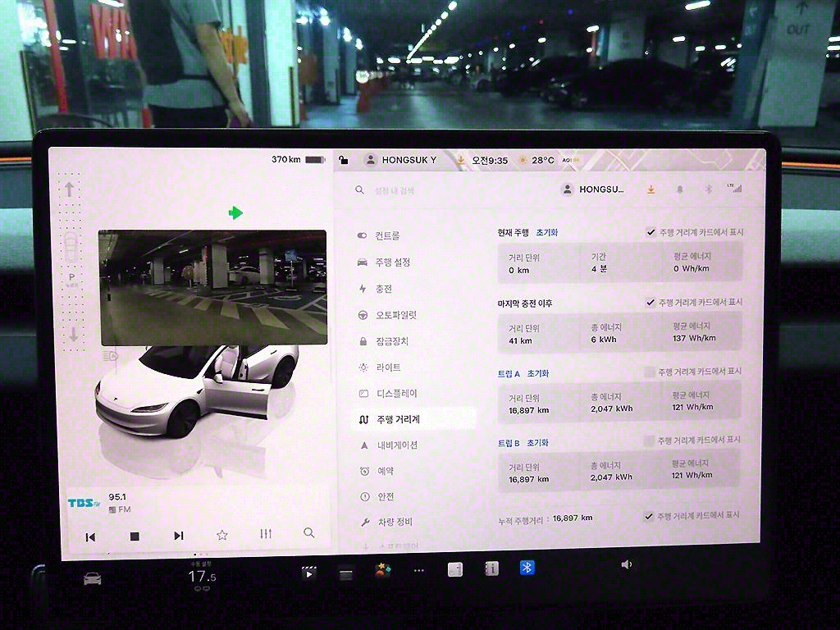The image size is (840, 630).
Task: Tap the battery icon beside 370 km
Action: coord(315,160)
